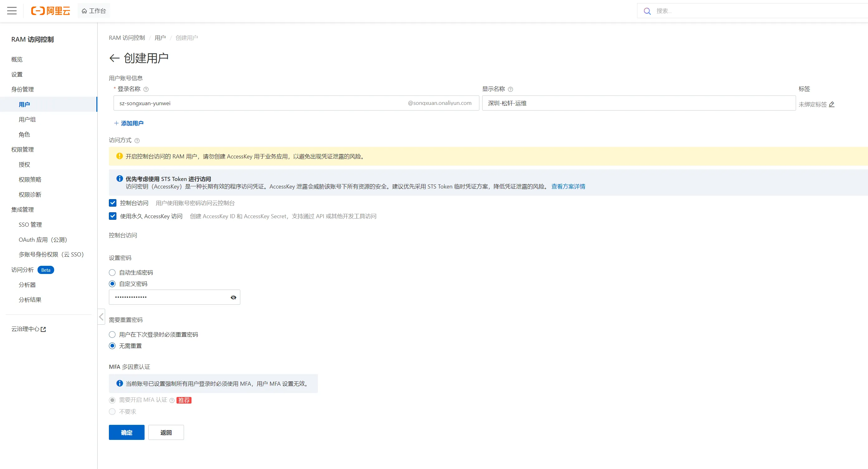Select 用户在下次登录时必须重置密码 option

[x=112, y=334]
